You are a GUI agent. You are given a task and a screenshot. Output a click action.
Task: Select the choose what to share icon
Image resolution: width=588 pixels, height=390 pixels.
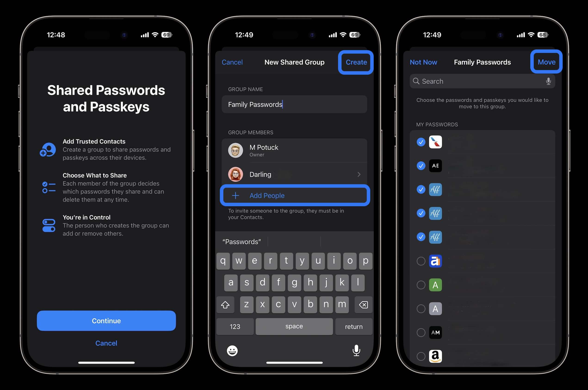[x=49, y=187]
